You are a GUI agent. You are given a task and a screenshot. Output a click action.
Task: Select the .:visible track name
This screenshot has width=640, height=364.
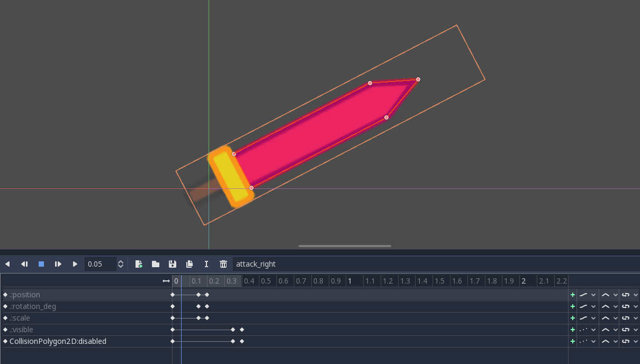pyautogui.click(x=21, y=330)
